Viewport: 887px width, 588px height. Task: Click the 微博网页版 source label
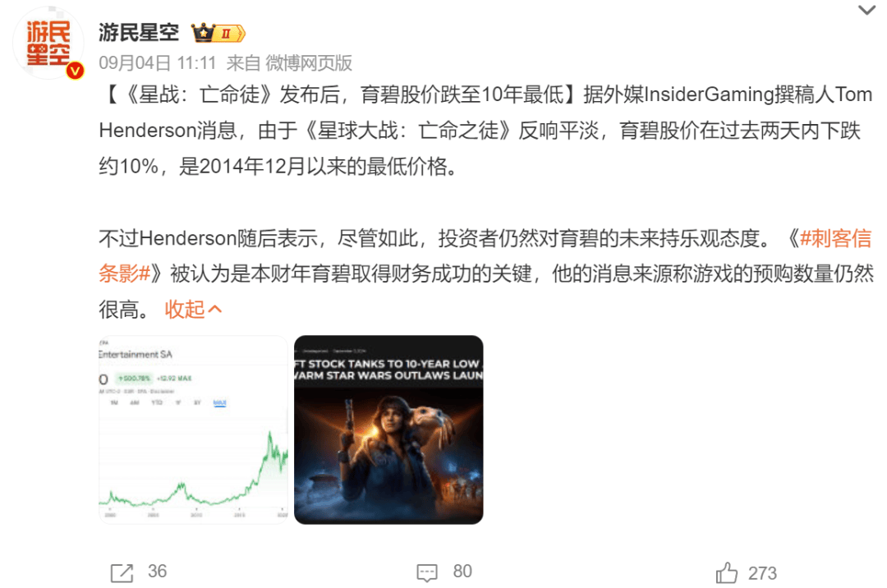tap(309, 62)
